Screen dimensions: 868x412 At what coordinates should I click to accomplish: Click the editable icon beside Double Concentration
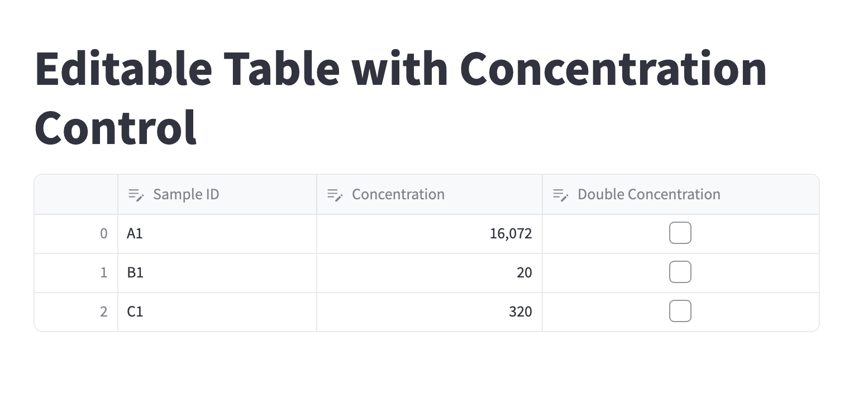tap(560, 195)
